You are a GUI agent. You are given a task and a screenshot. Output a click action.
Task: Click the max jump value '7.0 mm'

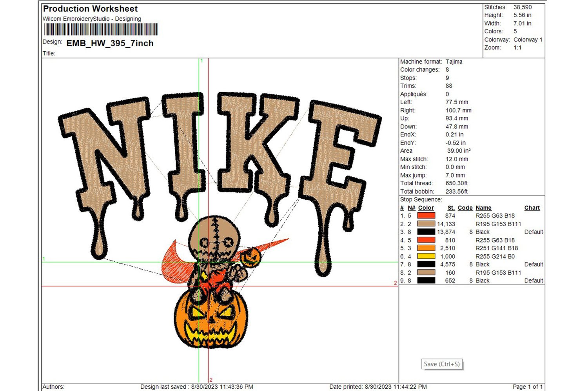pyautogui.click(x=455, y=175)
